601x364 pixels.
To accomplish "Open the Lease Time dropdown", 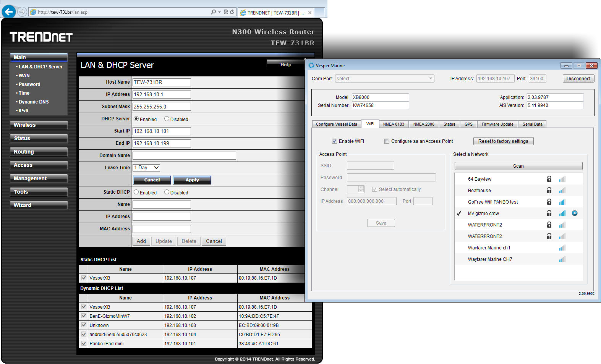I will pos(146,168).
